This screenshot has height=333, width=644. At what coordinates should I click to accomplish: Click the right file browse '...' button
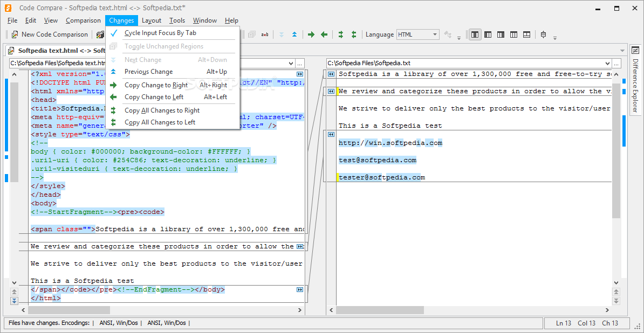pyautogui.click(x=616, y=63)
